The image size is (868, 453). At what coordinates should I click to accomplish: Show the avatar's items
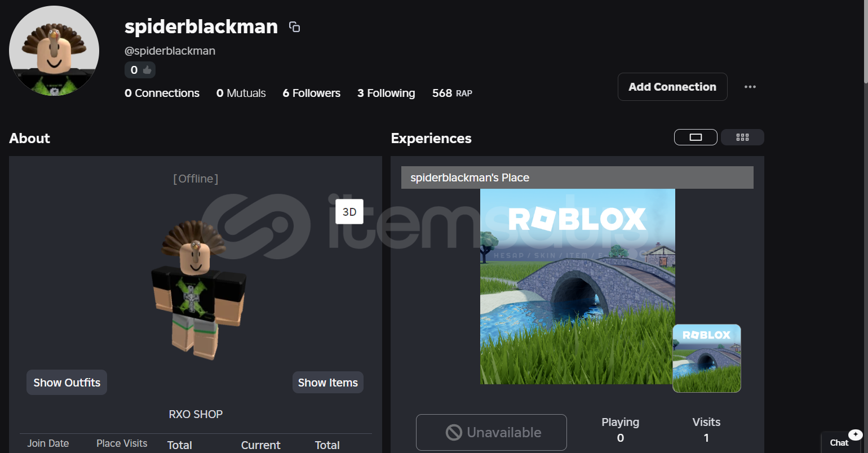pyautogui.click(x=328, y=383)
